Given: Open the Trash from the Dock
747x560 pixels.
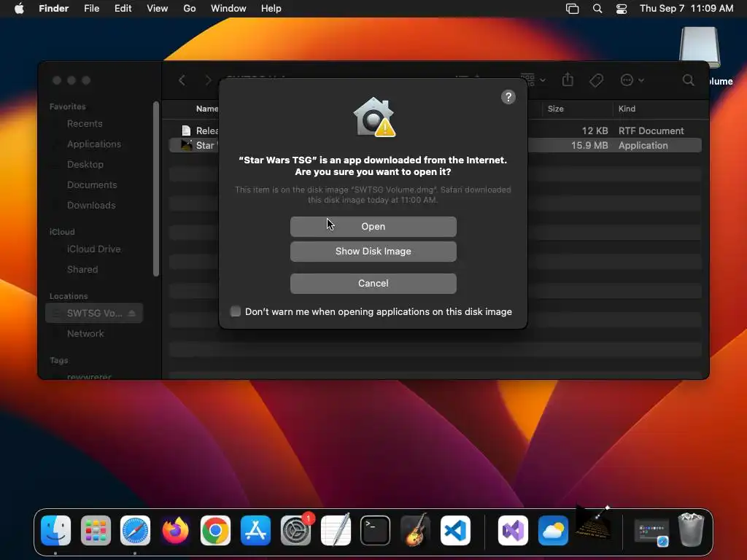Looking at the screenshot, I should 691,529.
